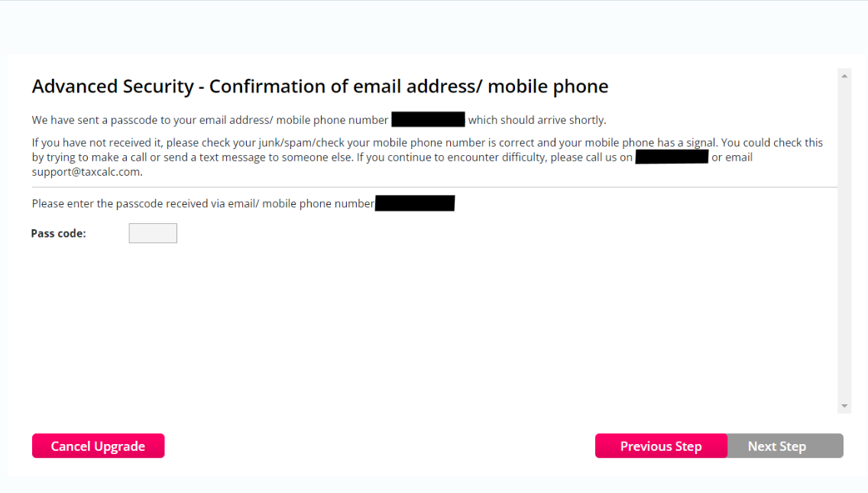Click the horizontal divider line above instructions
Viewport: 868px width, 493px height.
tap(434, 187)
